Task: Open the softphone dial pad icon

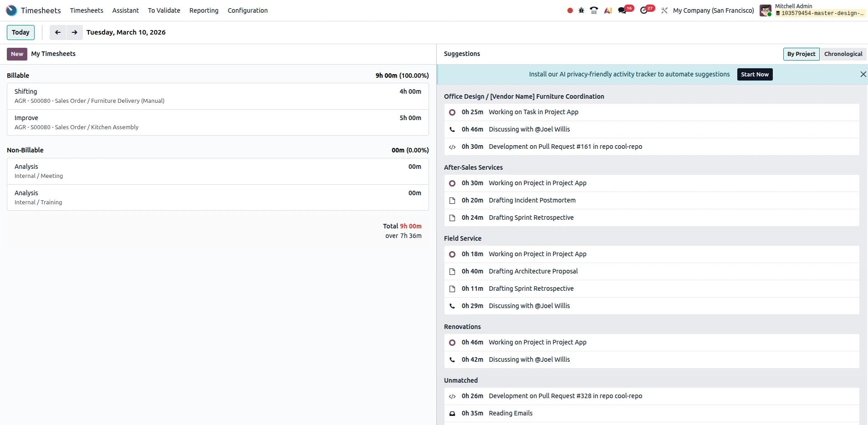Action: [x=595, y=10]
